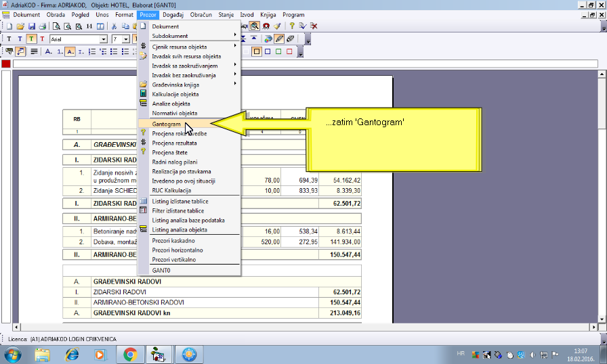
Task: Choose the blue T text style
Action: coord(20,39)
